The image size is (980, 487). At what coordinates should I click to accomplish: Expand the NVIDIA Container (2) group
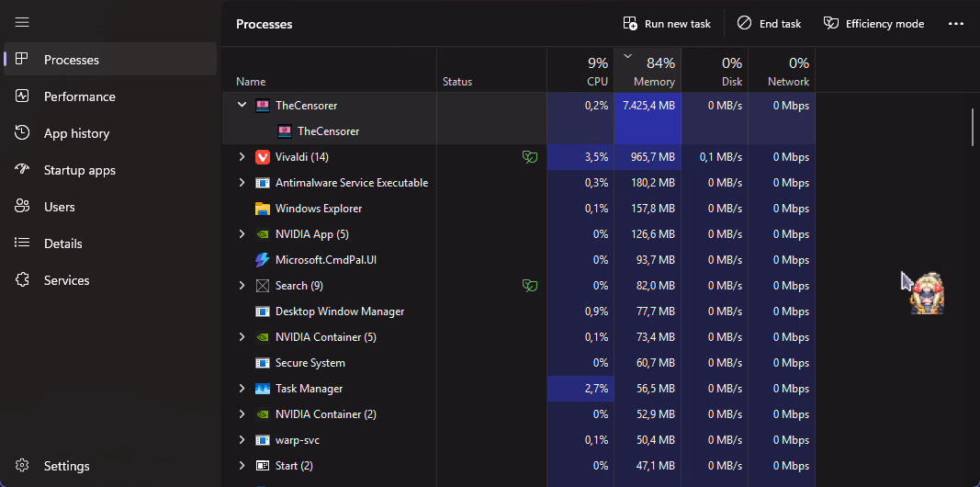[242, 413]
